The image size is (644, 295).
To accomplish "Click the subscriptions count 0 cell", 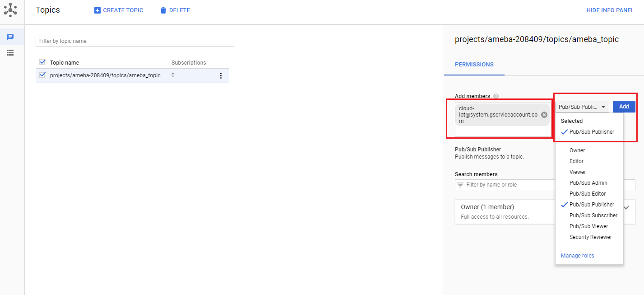I will pos(173,75).
